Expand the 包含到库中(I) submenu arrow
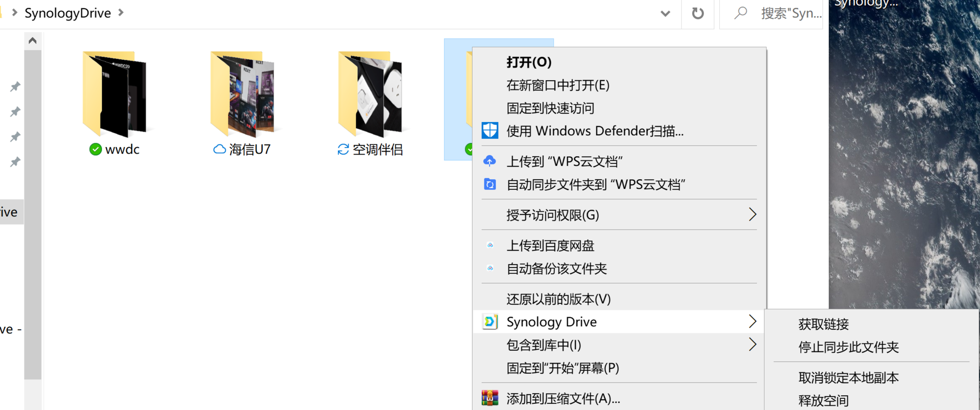The image size is (980, 410). [x=752, y=345]
